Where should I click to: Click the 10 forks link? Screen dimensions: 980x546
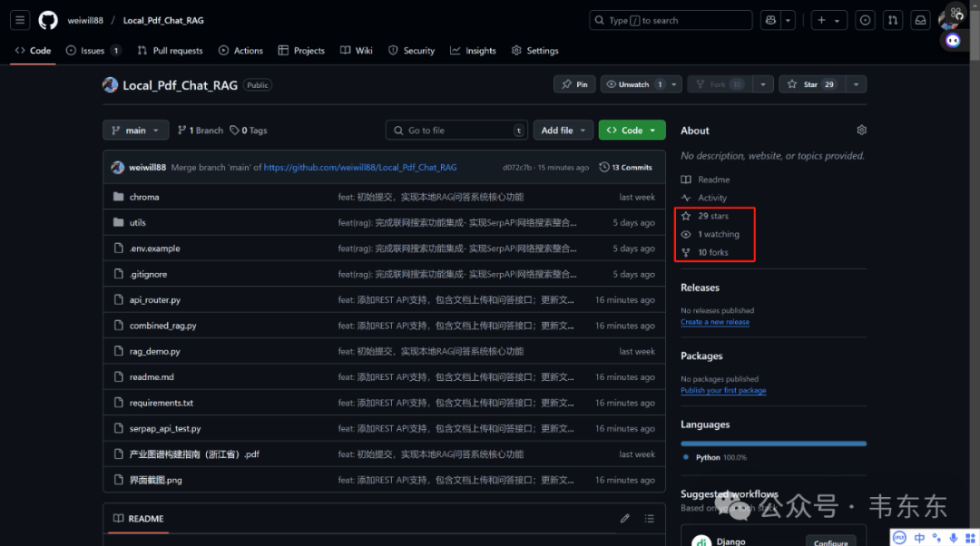pyautogui.click(x=713, y=252)
